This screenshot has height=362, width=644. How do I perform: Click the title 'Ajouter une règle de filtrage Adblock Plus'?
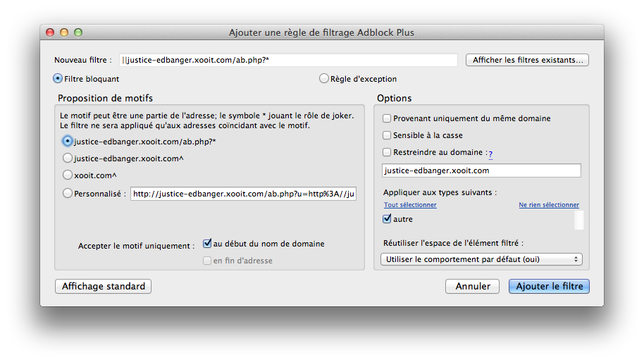[321, 32]
